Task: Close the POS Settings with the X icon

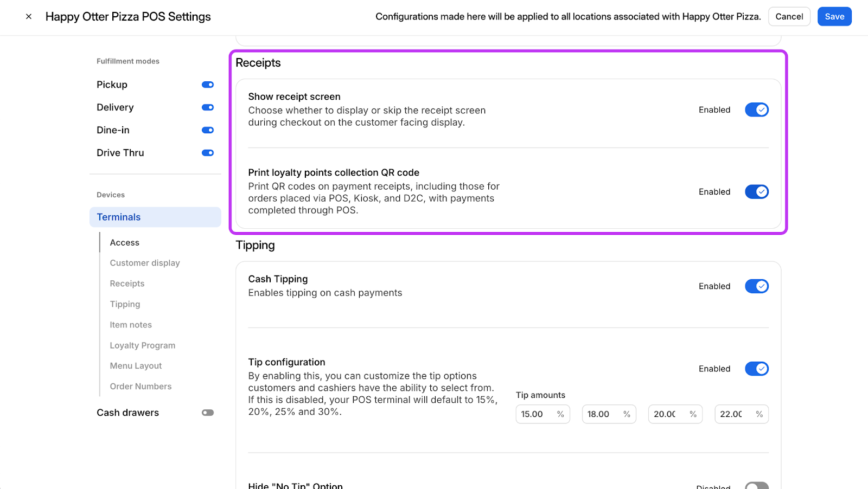Action: [29, 17]
